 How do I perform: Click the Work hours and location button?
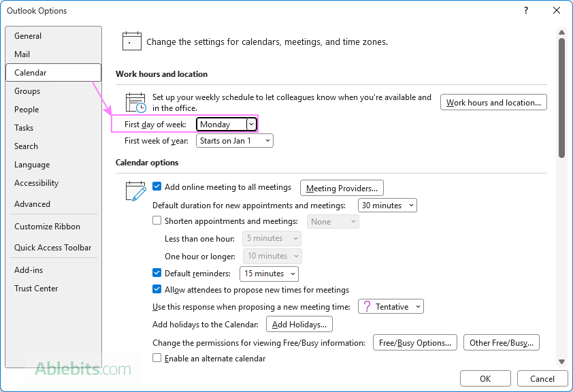tap(493, 102)
